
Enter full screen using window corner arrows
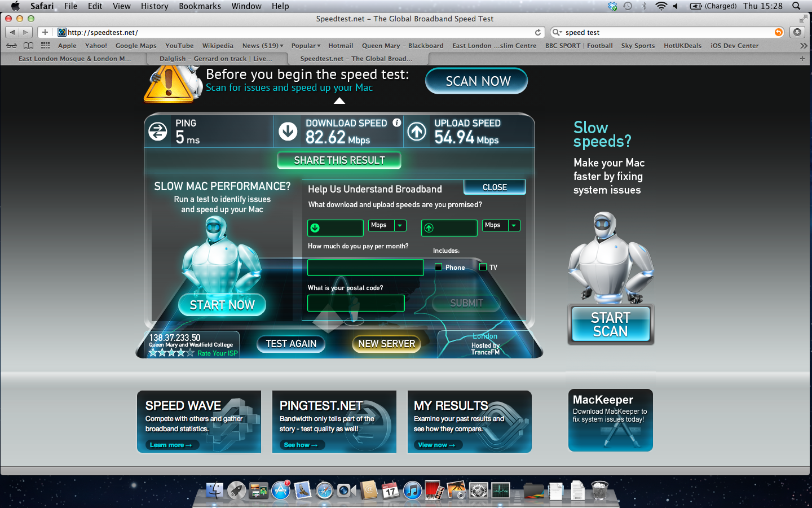pyautogui.click(x=803, y=19)
